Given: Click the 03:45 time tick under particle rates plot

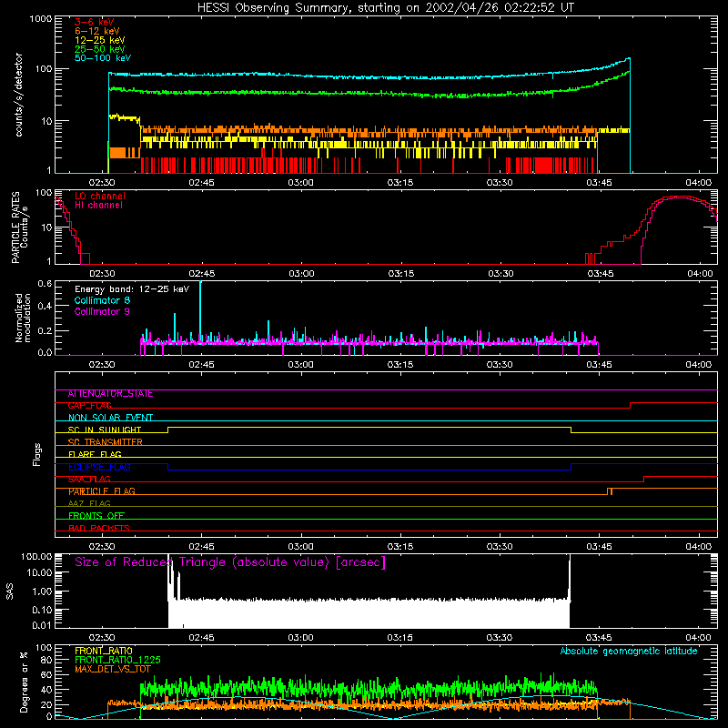Looking at the screenshot, I should pyautogui.click(x=600, y=274).
